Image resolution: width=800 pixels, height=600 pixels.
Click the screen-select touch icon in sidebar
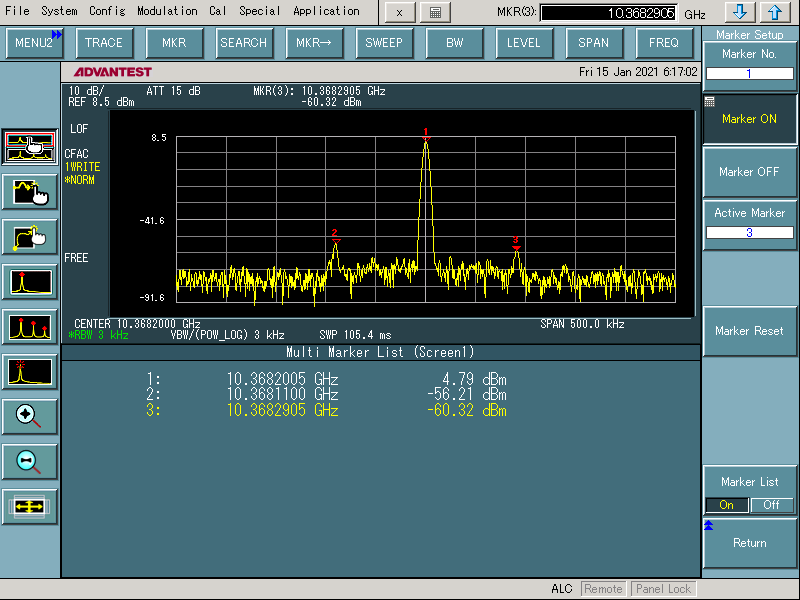point(30,147)
